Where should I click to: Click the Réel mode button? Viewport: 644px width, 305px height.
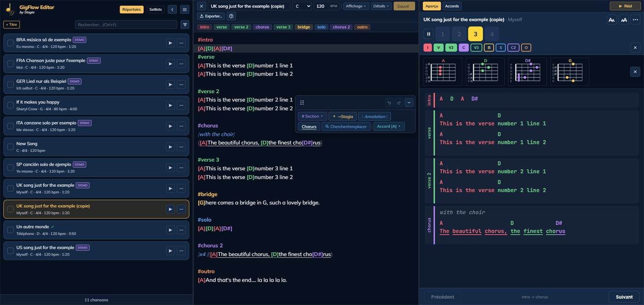coord(625,6)
